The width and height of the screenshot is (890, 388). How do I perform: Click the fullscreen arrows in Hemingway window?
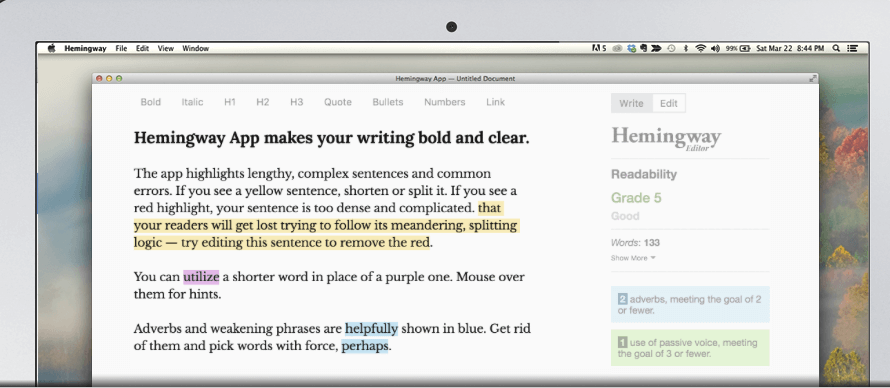[813, 79]
